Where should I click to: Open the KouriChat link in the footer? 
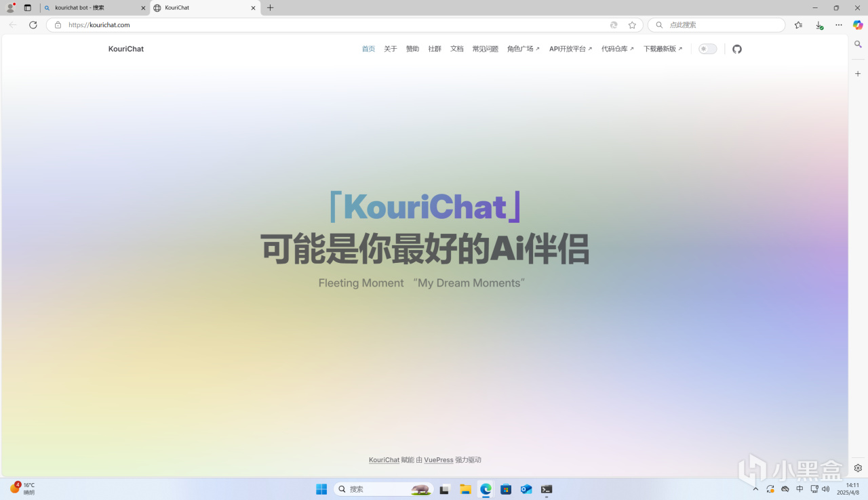(384, 460)
